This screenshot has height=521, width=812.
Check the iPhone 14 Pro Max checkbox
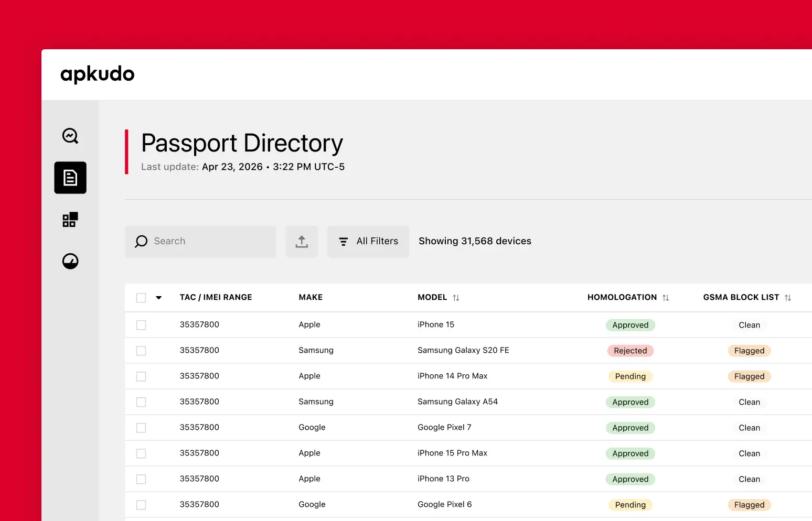[x=141, y=376]
